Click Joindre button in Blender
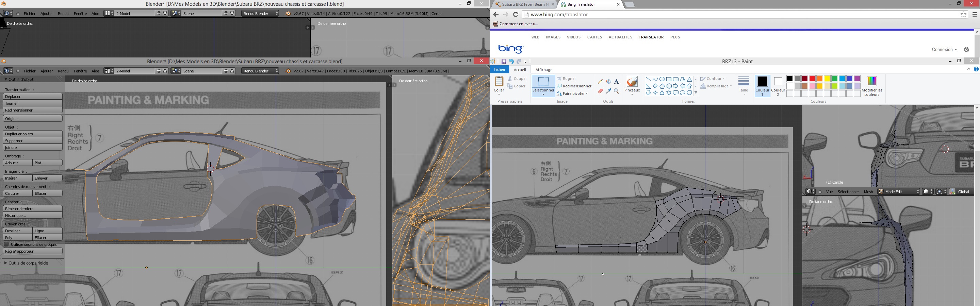 click(33, 148)
